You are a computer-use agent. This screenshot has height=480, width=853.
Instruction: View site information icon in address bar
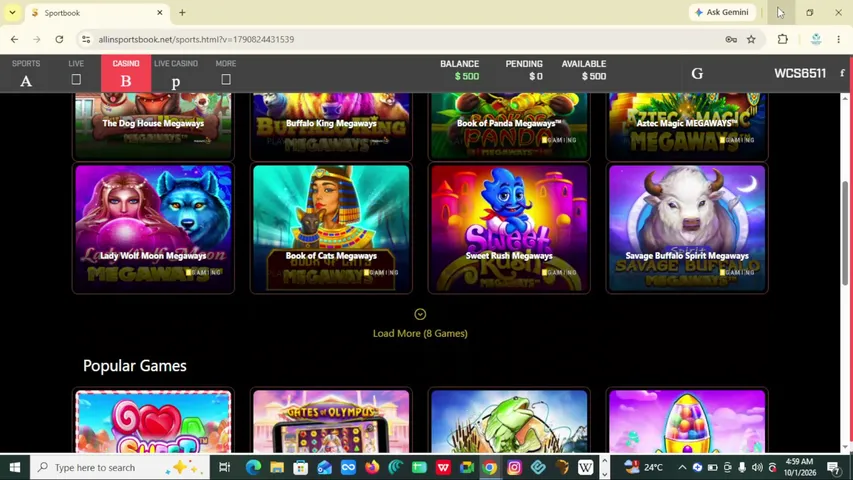point(86,39)
